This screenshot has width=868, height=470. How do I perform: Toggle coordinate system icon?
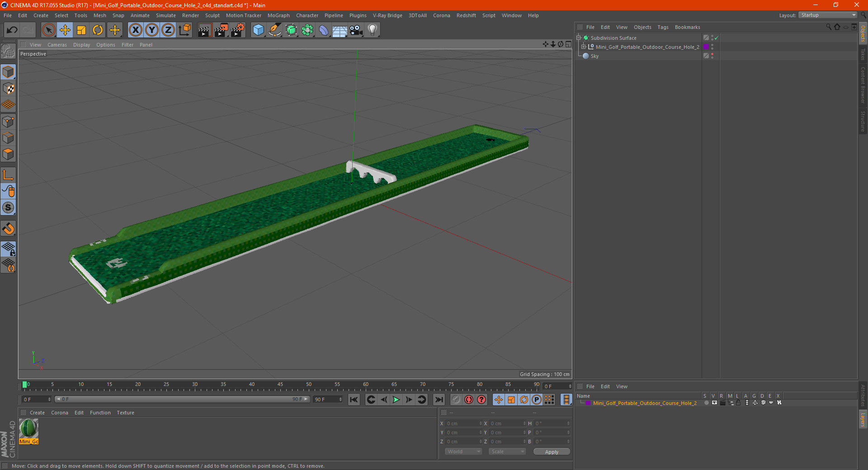(x=184, y=30)
